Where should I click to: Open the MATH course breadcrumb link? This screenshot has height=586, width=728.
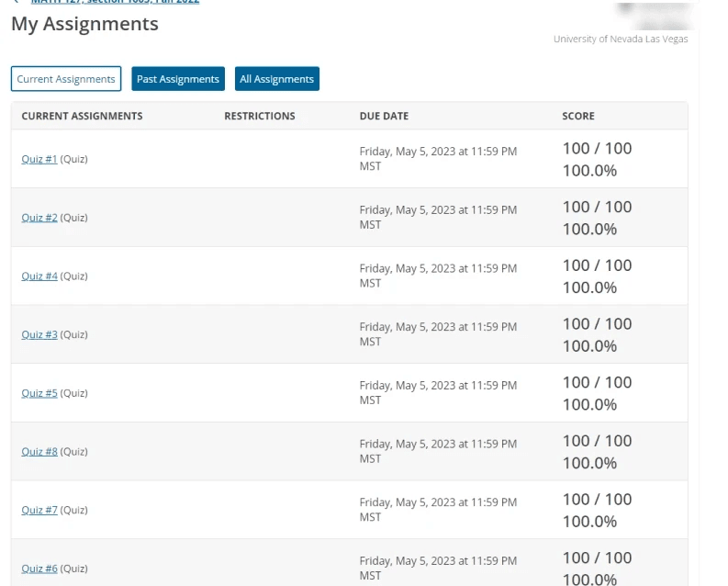115,2
